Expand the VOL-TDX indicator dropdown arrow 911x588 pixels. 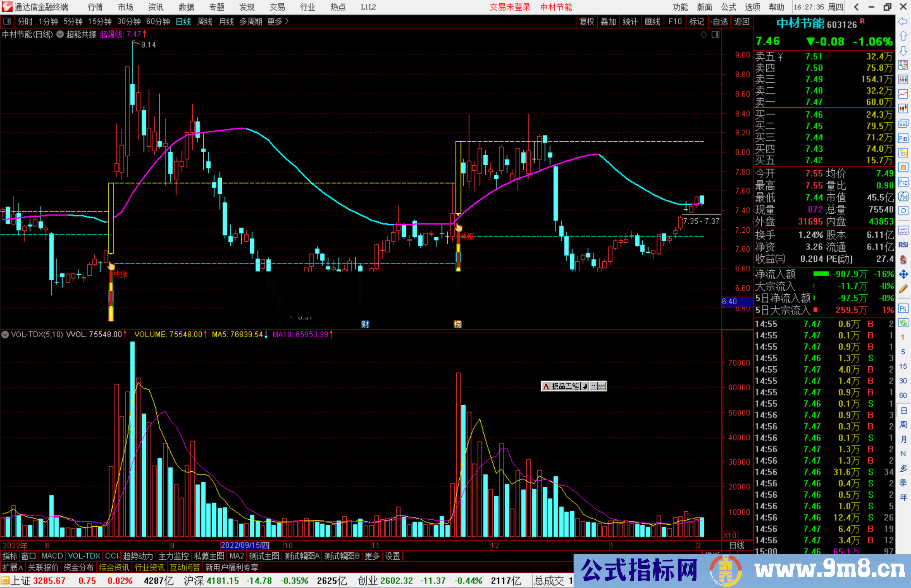click(5, 335)
